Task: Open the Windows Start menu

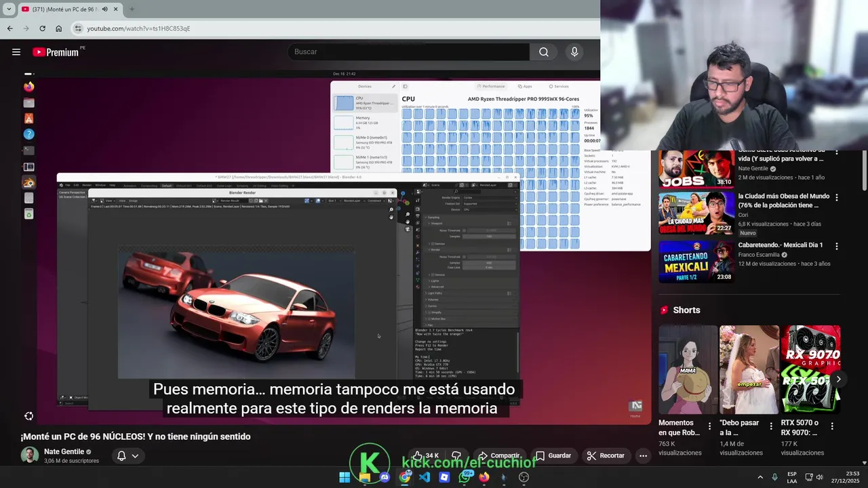Action: [x=344, y=477]
